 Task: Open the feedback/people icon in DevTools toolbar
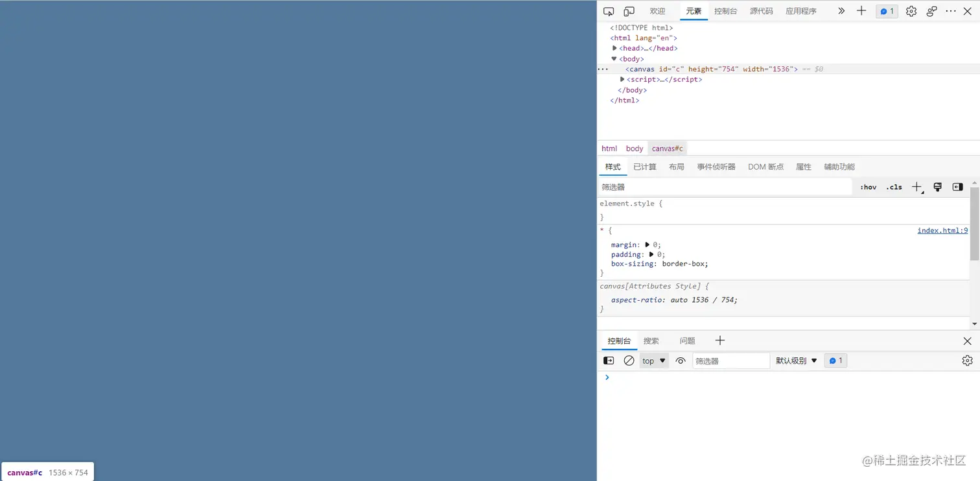(x=931, y=11)
